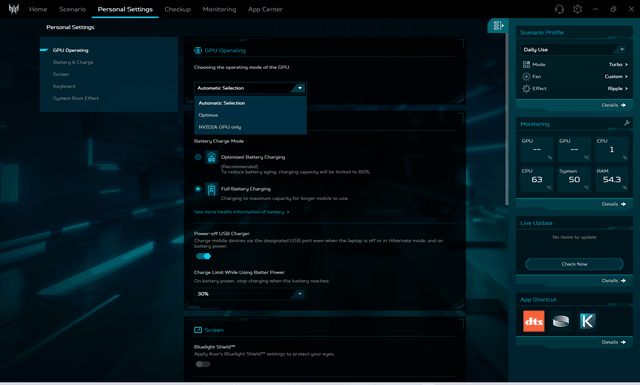Click the 'Battery Charge Mode' label
Screen dimensions: 640x385
219,141
